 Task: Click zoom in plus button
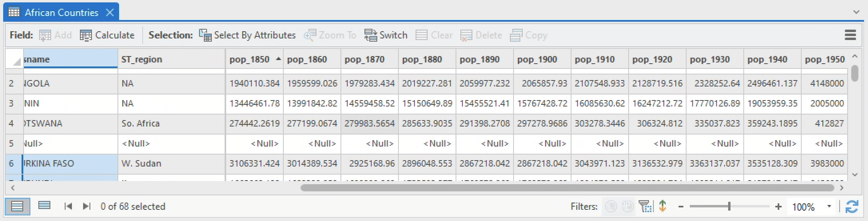[778, 207]
